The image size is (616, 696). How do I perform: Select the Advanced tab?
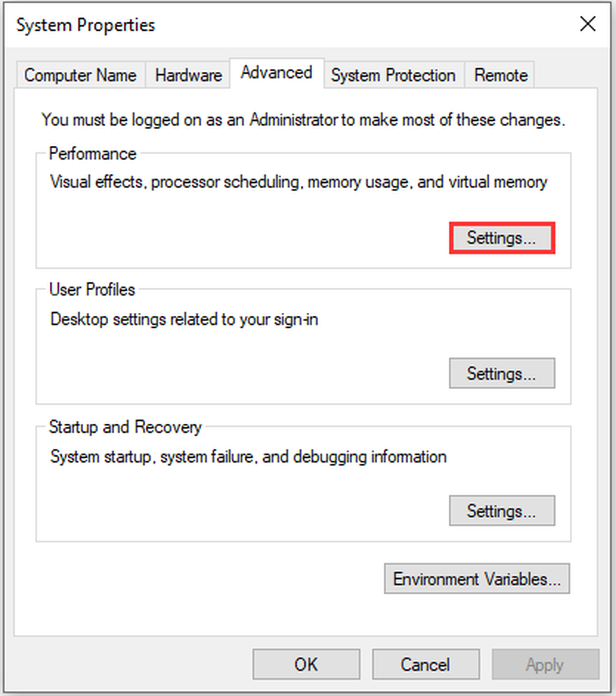277,73
